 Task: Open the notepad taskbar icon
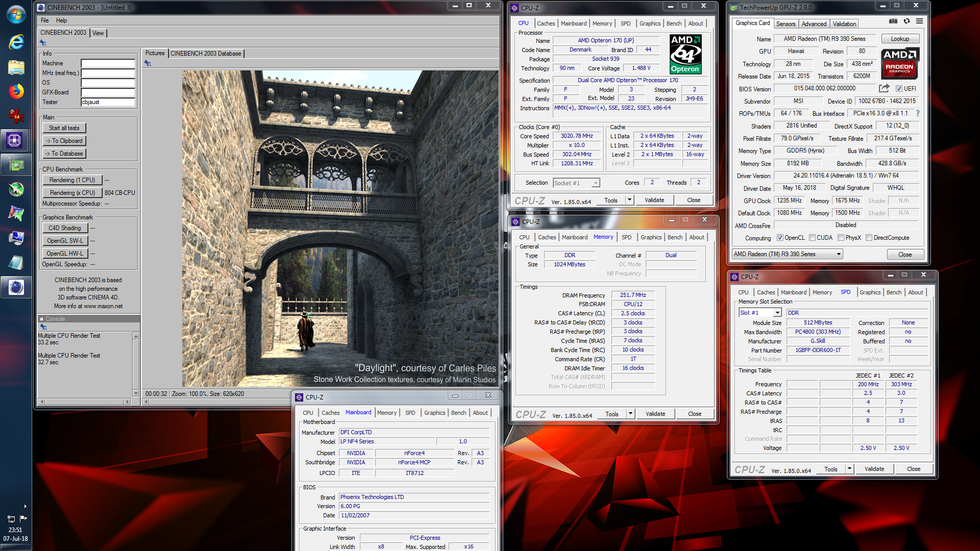point(16,262)
